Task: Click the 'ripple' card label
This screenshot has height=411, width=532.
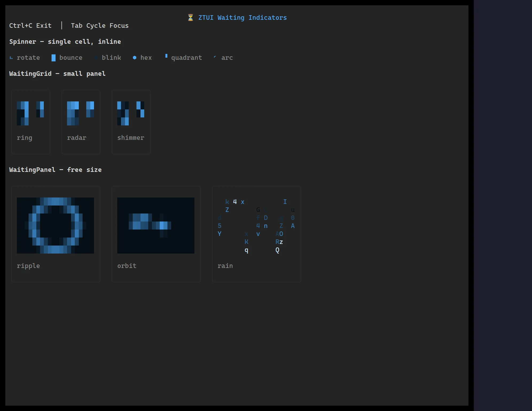Action: click(x=28, y=266)
